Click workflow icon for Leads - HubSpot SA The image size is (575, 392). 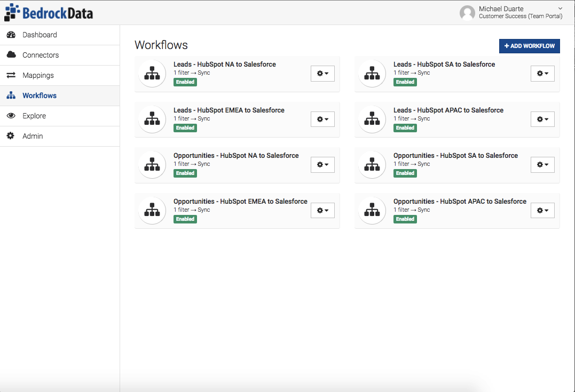click(x=372, y=73)
